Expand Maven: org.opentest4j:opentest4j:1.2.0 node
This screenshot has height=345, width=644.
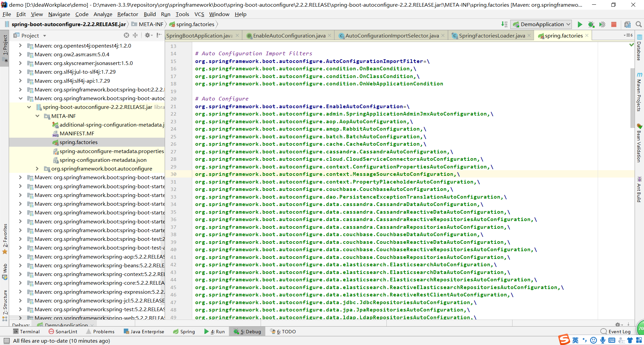point(20,46)
